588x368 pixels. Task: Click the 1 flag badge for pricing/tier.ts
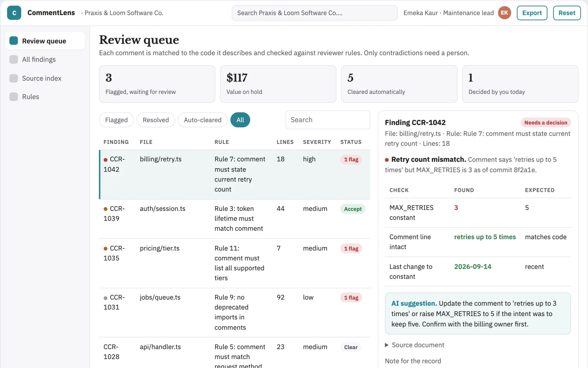351,248
